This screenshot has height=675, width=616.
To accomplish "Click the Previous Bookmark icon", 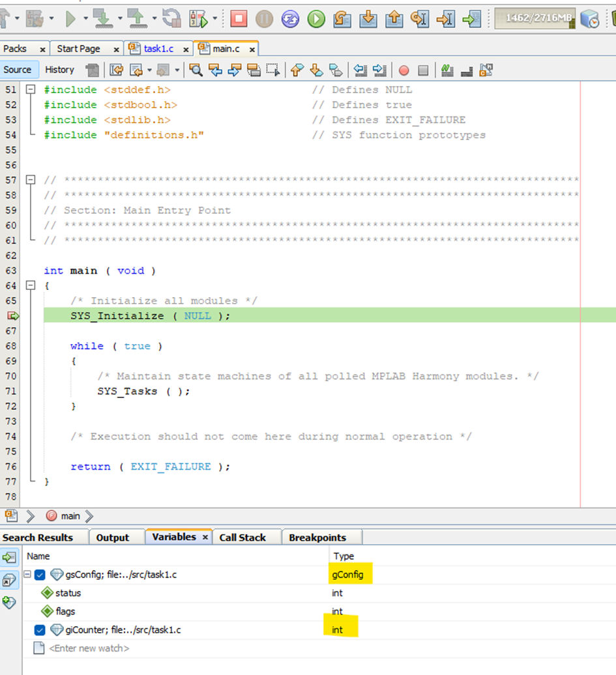I will click(297, 70).
